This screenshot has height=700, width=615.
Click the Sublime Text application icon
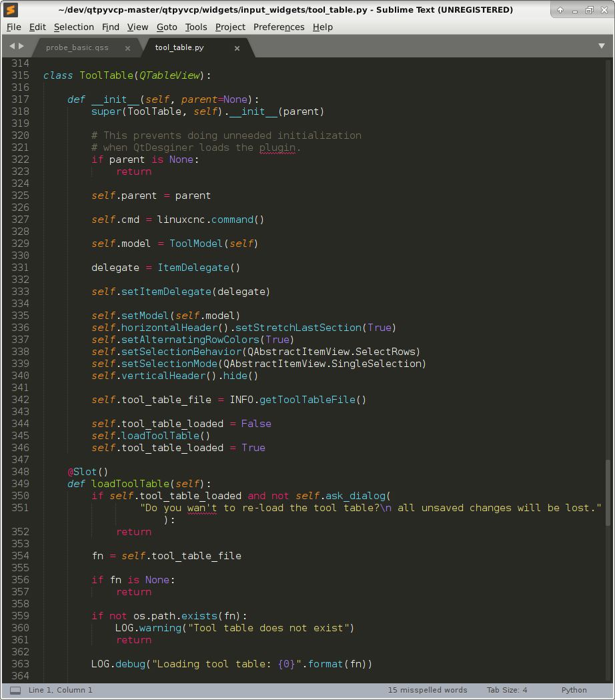point(11,9)
